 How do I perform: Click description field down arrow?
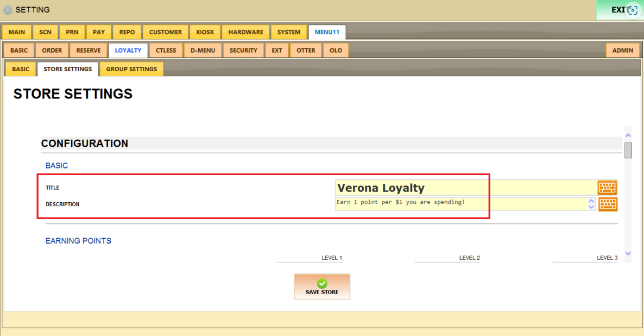[591, 207]
